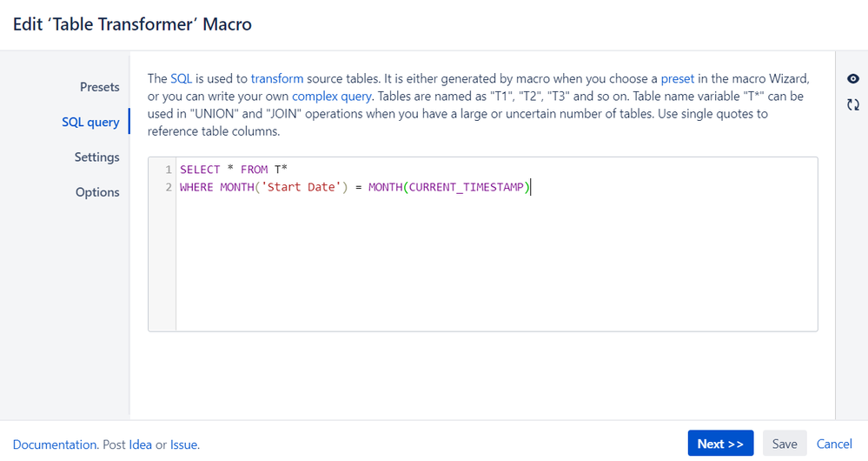Click the refresh arrows icon
The width and height of the screenshot is (868, 461).
852,104
